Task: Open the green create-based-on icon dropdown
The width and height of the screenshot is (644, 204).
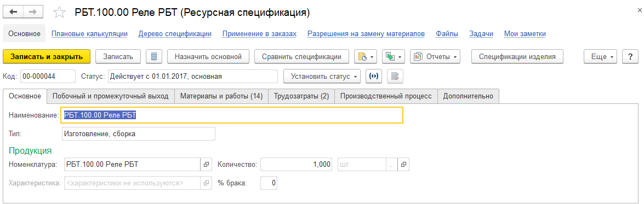Action: [394, 56]
